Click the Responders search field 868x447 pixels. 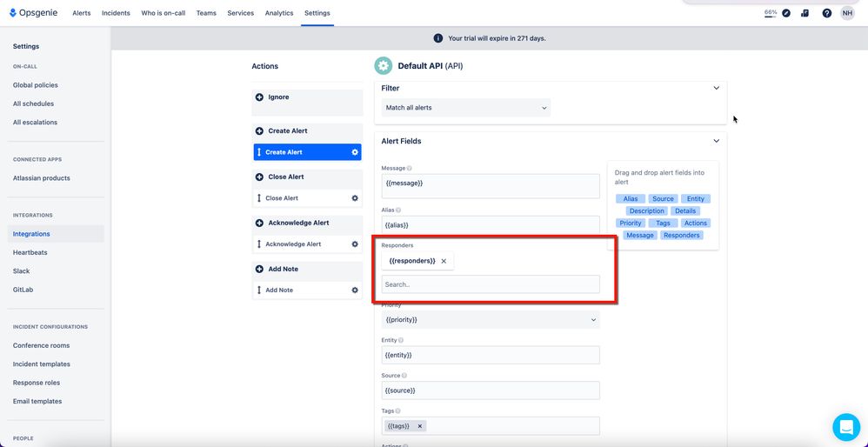491,284
